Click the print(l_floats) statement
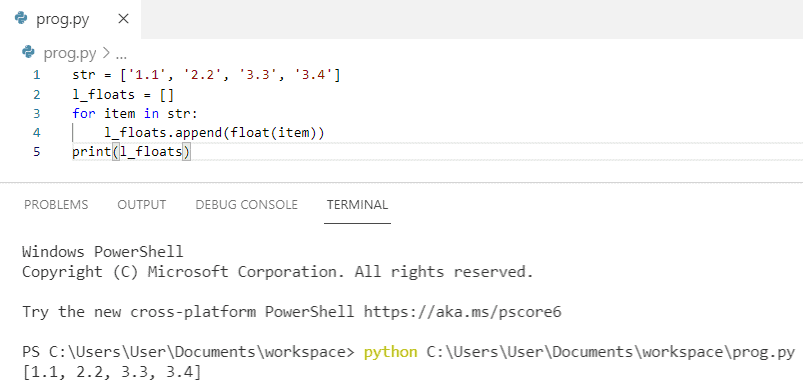This screenshot has height=381, width=803. (x=132, y=152)
